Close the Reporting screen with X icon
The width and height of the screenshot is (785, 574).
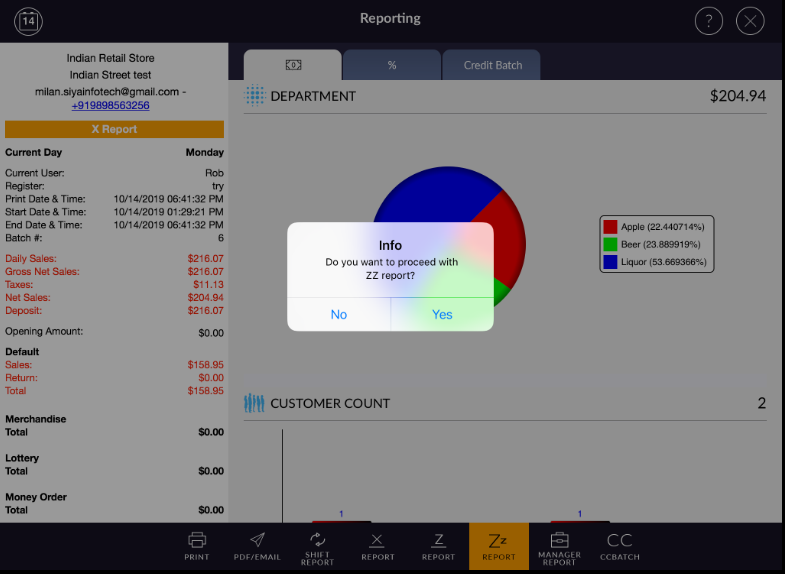point(750,20)
